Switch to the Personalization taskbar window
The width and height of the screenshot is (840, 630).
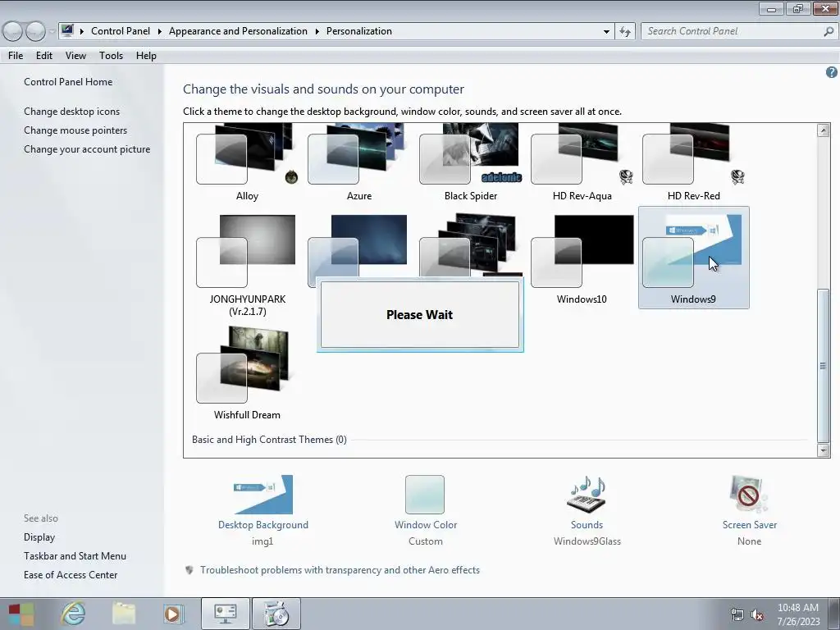point(225,614)
